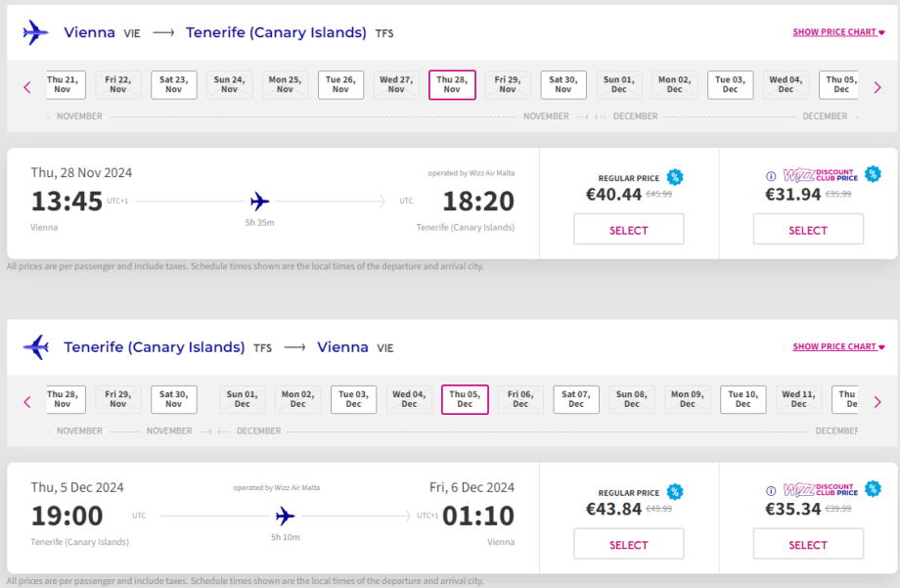Image resolution: width=900 pixels, height=588 pixels.
Task: Pick Sat 30, Nov in outbound date strip
Action: [x=563, y=84]
